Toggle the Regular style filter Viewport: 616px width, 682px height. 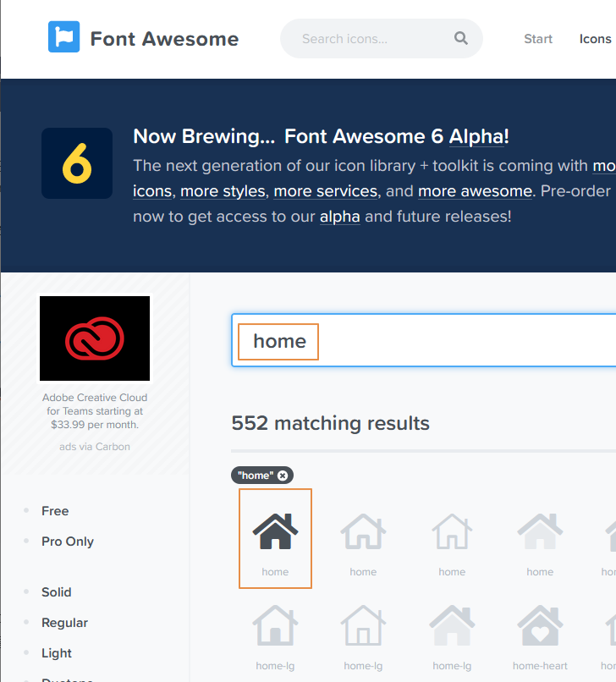point(64,623)
